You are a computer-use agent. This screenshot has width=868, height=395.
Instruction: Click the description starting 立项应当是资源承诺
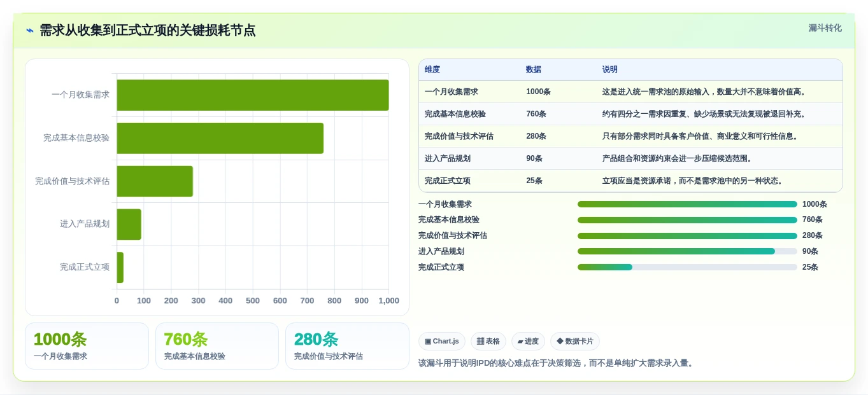coord(694,181)
